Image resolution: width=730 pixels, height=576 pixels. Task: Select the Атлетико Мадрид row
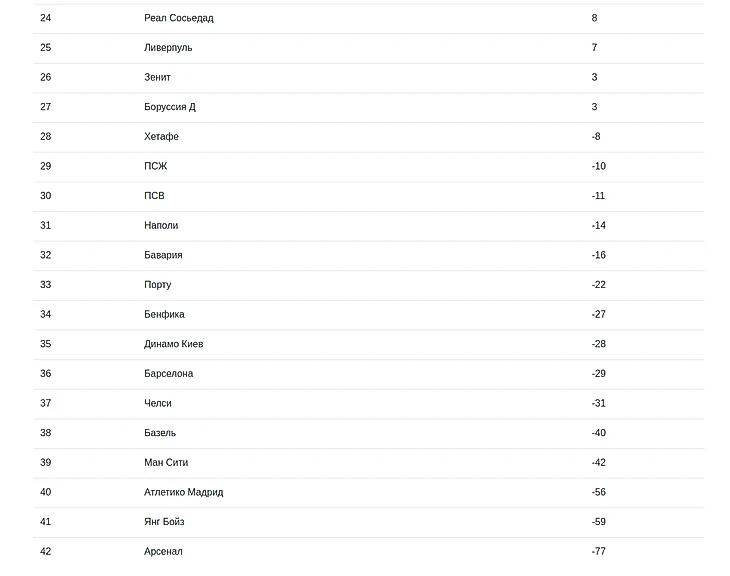click(x=183, y=492)
